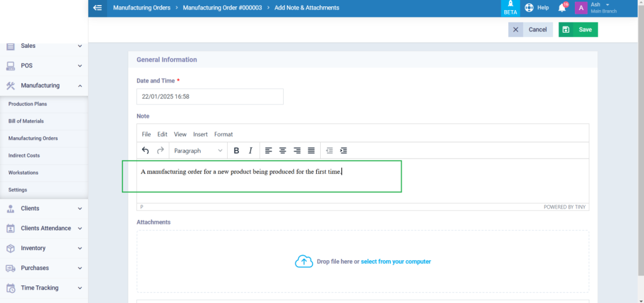Expand the Purchases menu chevron
Image resolution: width=644 pixels, height=303 pixels.
point(80,268)
